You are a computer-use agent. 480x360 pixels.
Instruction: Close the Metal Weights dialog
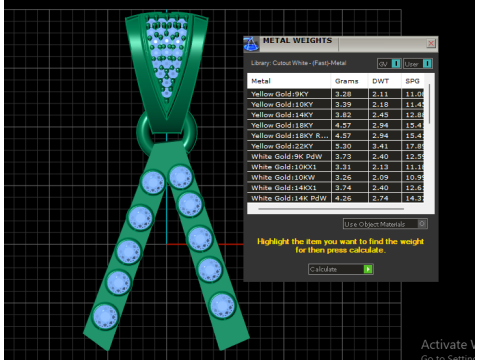(431, 43)
